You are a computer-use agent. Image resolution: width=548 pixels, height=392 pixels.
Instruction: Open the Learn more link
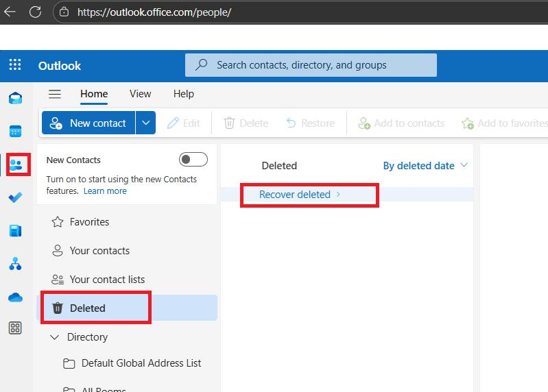pos(105,191)
